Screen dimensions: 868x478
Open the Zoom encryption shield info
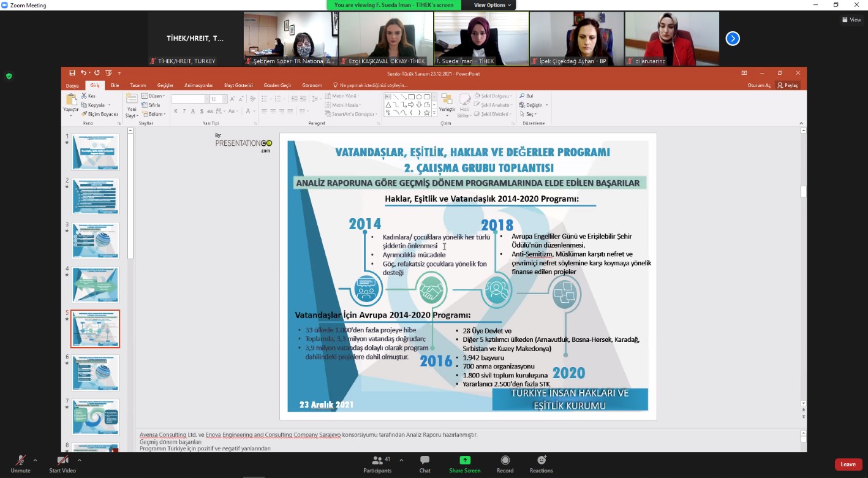(x=9, y=76)
